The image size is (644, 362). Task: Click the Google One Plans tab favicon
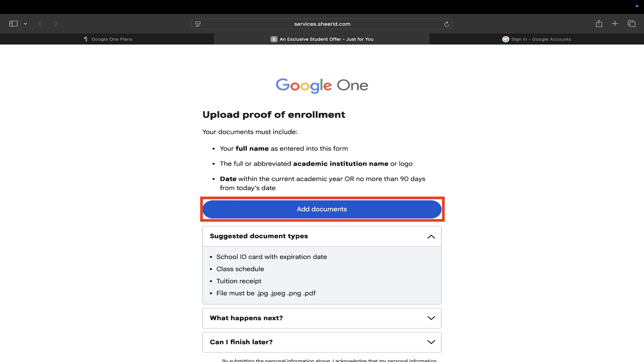tap(86, 39)
